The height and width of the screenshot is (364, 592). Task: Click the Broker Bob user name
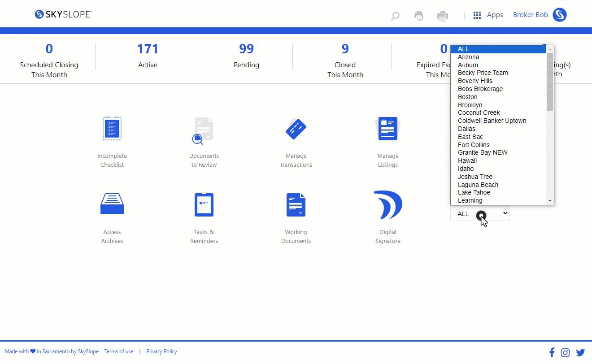coord(531,15)
